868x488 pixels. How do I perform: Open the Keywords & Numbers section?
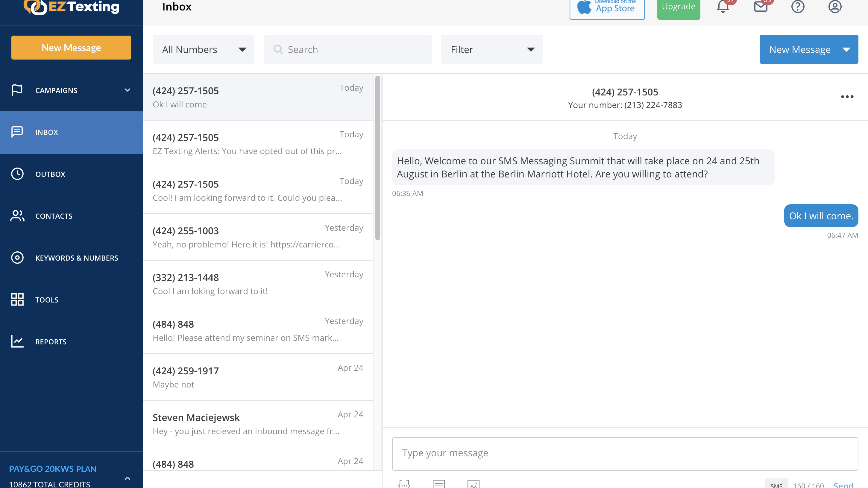click(77, 258)
